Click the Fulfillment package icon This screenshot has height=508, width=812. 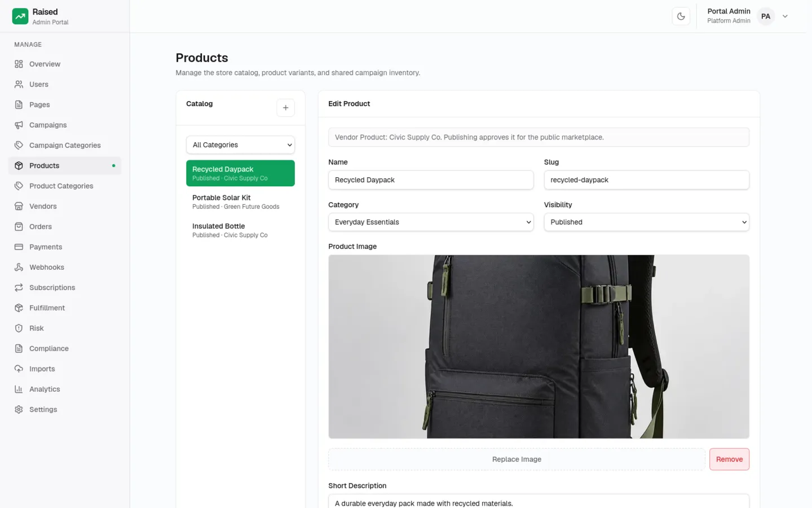click(x=19, y=308)
